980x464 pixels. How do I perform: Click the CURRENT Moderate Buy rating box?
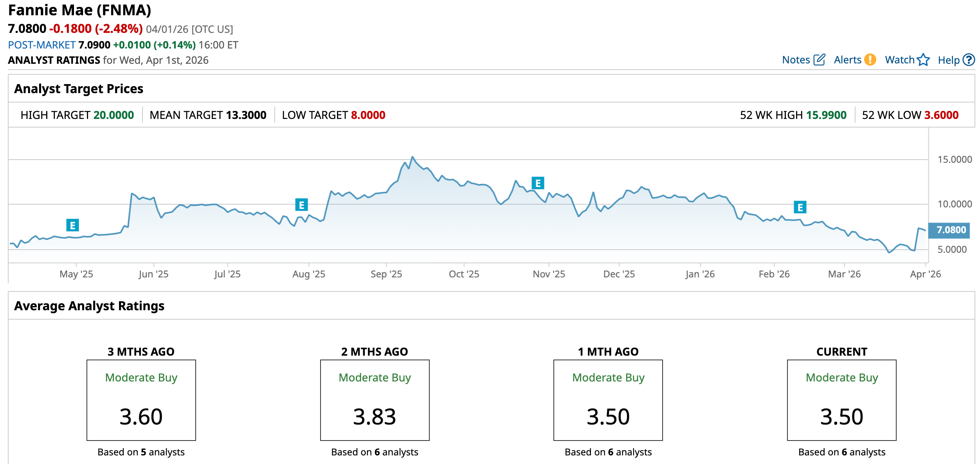click(x=841, y=400)
